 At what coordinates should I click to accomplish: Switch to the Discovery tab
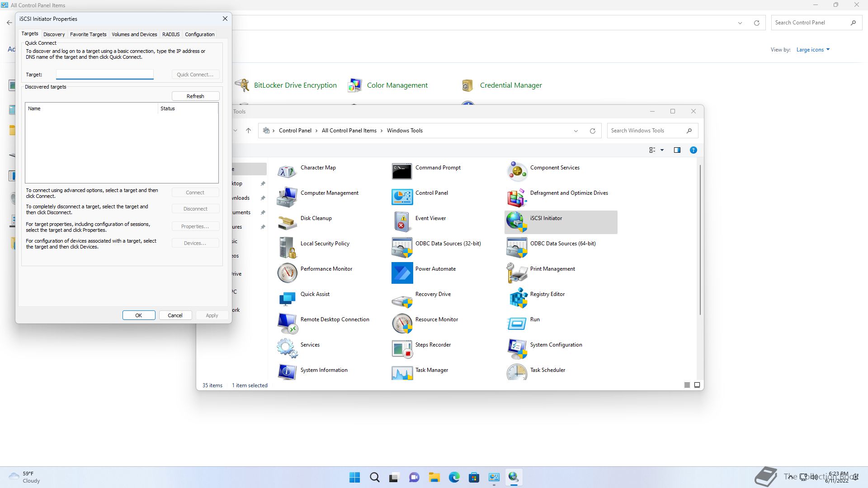click(x=54, y=34)
